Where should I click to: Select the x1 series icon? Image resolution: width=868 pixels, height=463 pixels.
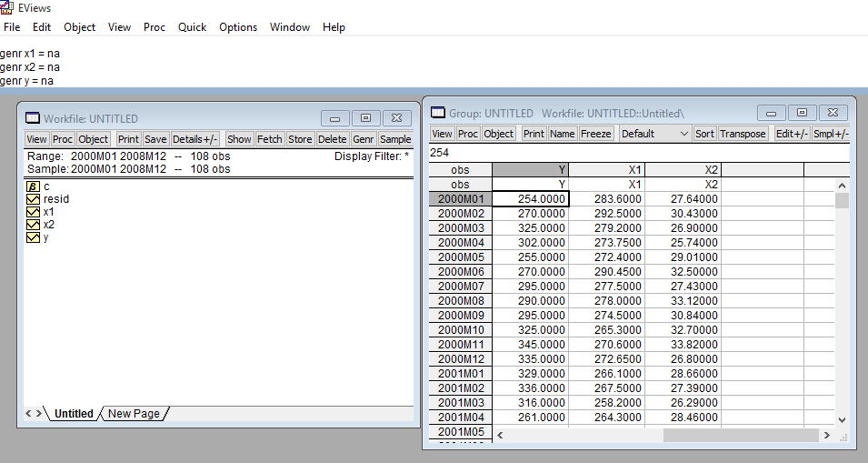[x=34, y=212]
